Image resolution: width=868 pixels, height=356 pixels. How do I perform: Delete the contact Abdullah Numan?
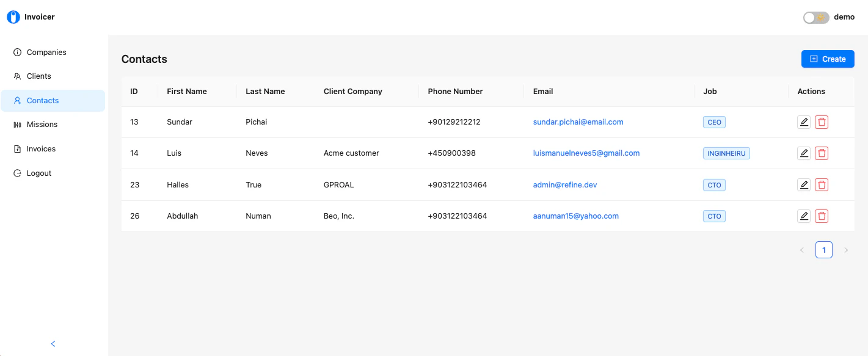[822, 216]
